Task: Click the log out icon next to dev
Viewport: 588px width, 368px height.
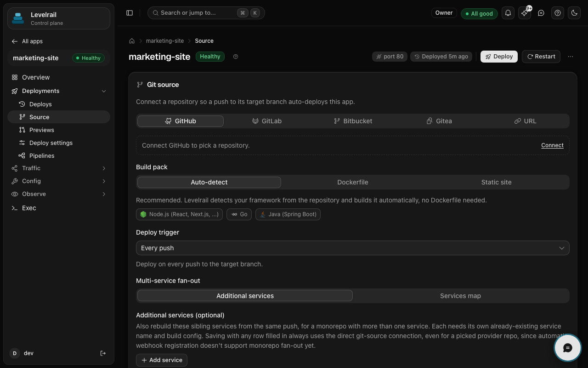Action: pyautogui.click(x=103, y=353)
